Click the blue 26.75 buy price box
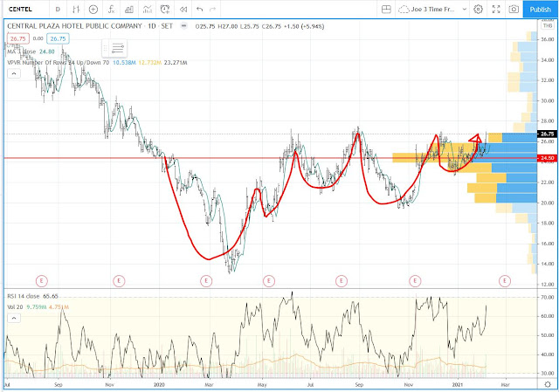The image size is (559, 392). click(58, 38)
